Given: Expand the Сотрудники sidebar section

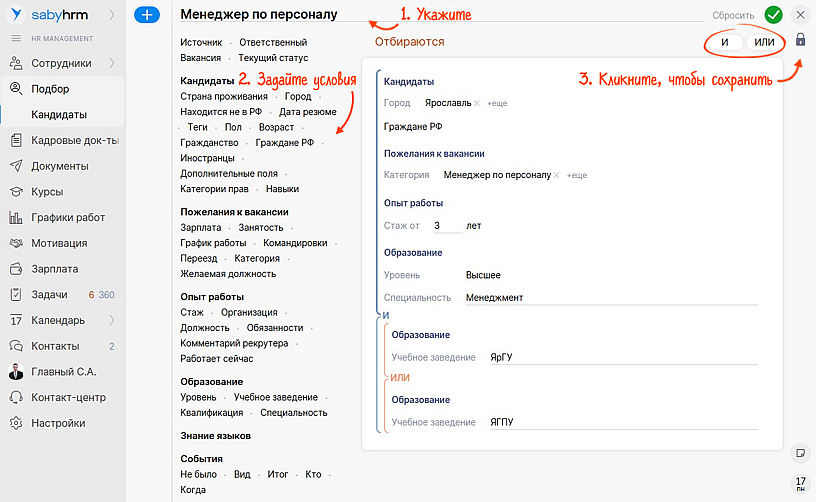Looking at the screenshot, I should (111, 63).
